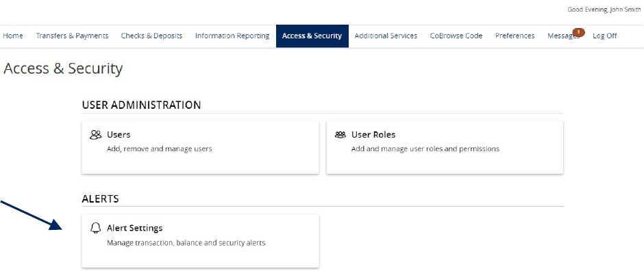Open Checks & Deposits menu
The width and height of the screenshot is (644, 271).
pos(151,36)
